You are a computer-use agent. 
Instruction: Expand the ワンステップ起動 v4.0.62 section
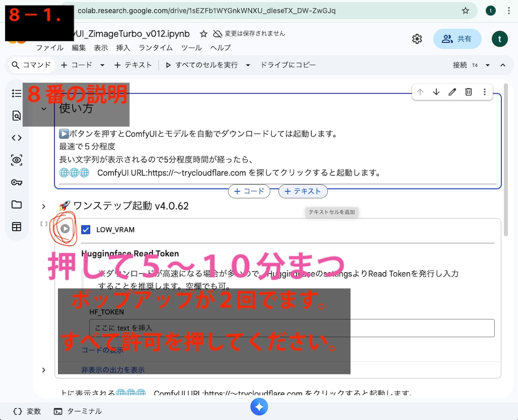coord(43,206)
